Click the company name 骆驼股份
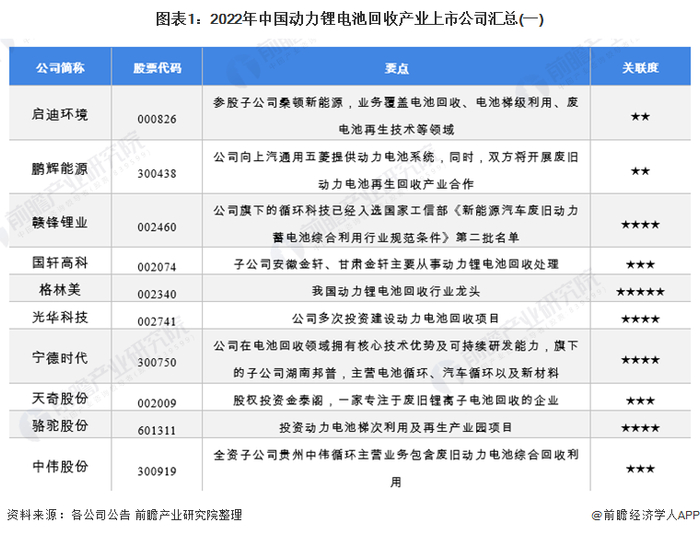This screenshot has height=534, width=700. coord(60,426)
